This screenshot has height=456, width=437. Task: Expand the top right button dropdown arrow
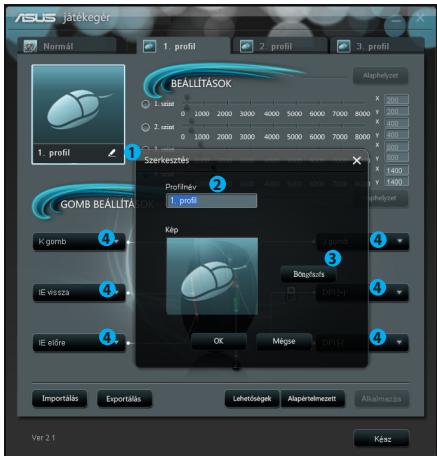pyautogui.click(x=399, y=241)
